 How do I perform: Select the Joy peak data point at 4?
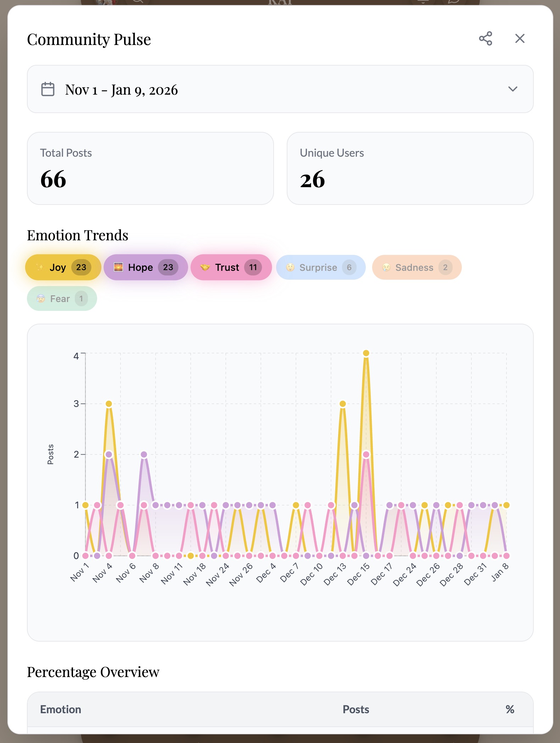coord(366,353)
